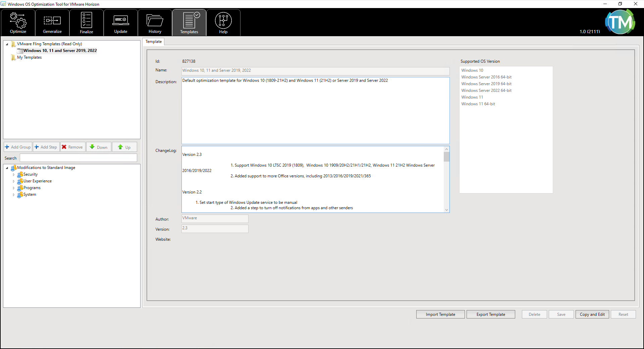Image resolution: width=644 pixels, height=349 pixels.
Task: Click Version 2.3 heading in ChangeLog
Action: tap(192, 155)
